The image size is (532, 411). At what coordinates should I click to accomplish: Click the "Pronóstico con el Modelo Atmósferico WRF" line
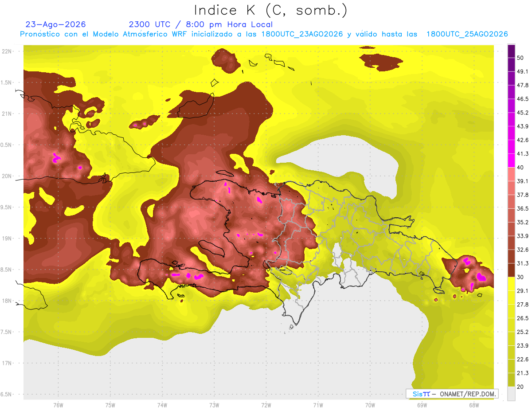(x=264, y=34)
